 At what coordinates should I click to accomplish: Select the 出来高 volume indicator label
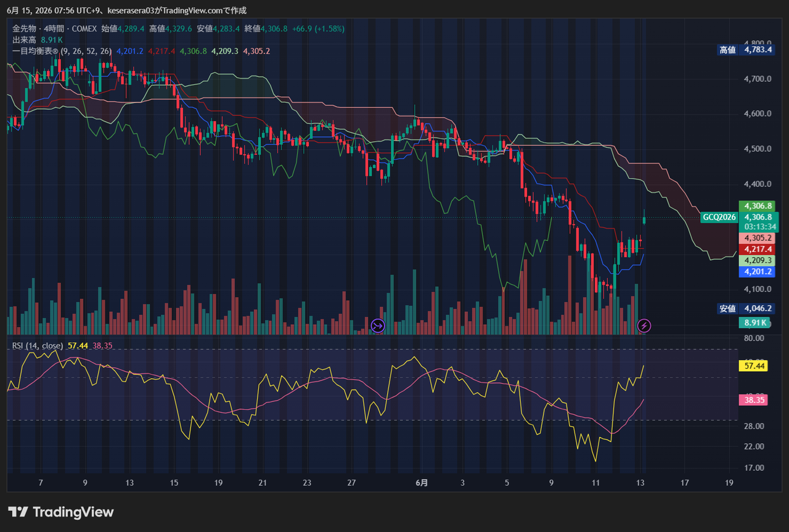click(25, 39)
